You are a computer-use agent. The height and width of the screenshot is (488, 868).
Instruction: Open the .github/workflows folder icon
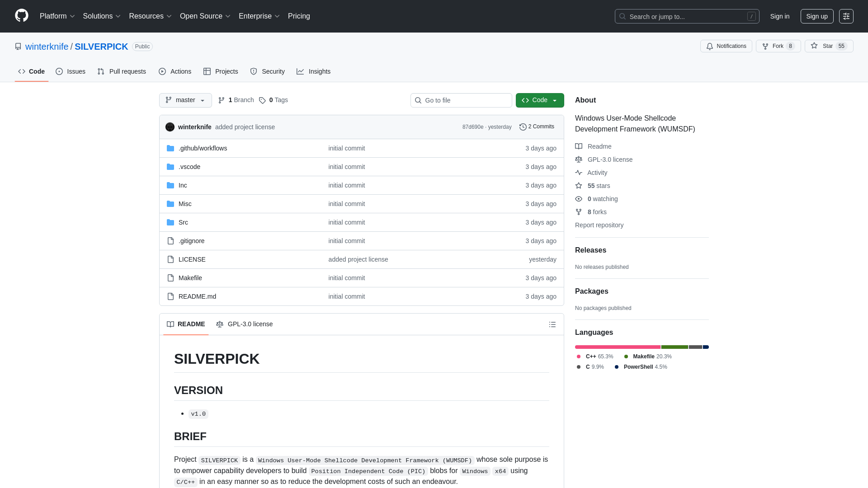click(170, 148)
